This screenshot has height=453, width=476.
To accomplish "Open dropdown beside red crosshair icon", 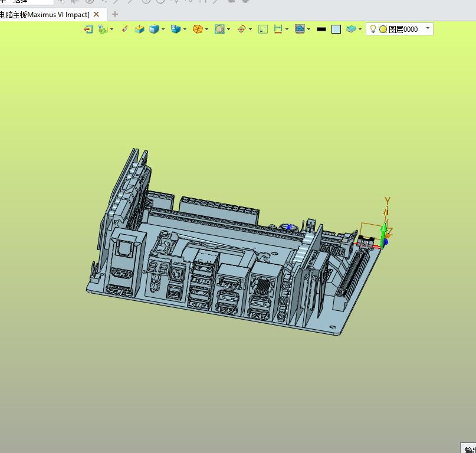I will point(250,29).
